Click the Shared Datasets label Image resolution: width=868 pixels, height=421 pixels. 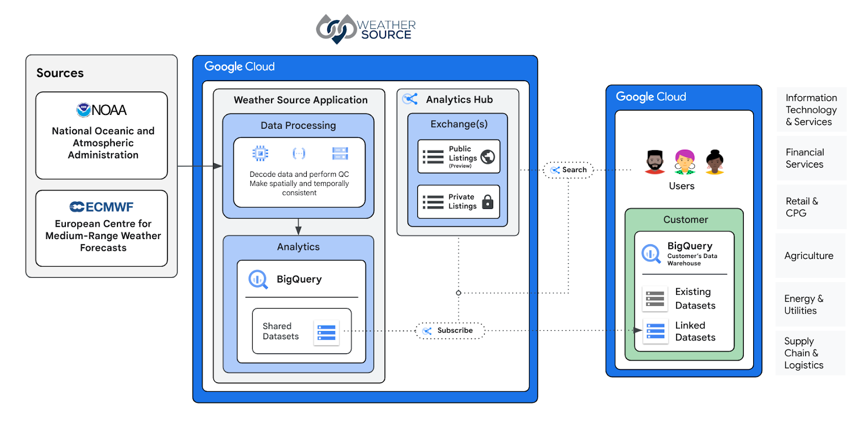[281, 332]
